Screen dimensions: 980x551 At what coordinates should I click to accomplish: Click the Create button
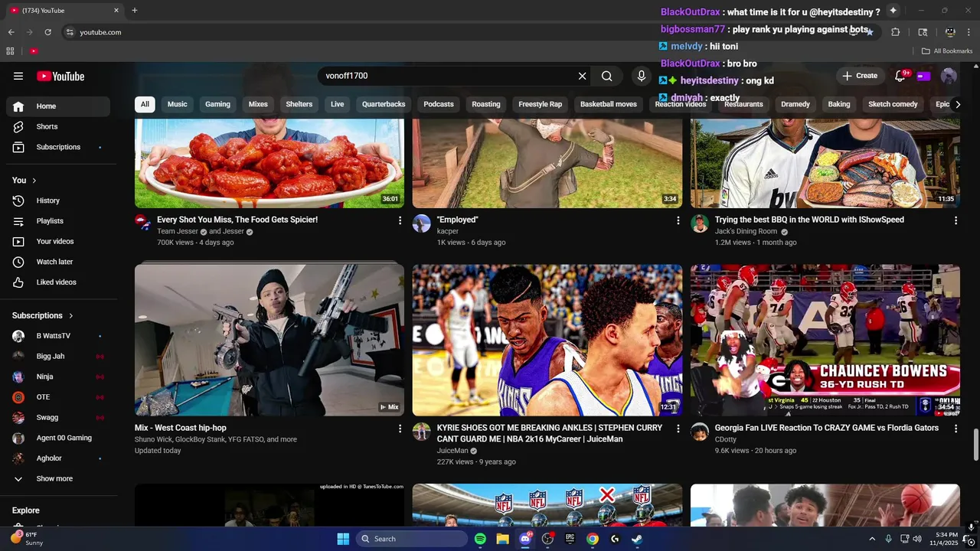pos(860,76)
